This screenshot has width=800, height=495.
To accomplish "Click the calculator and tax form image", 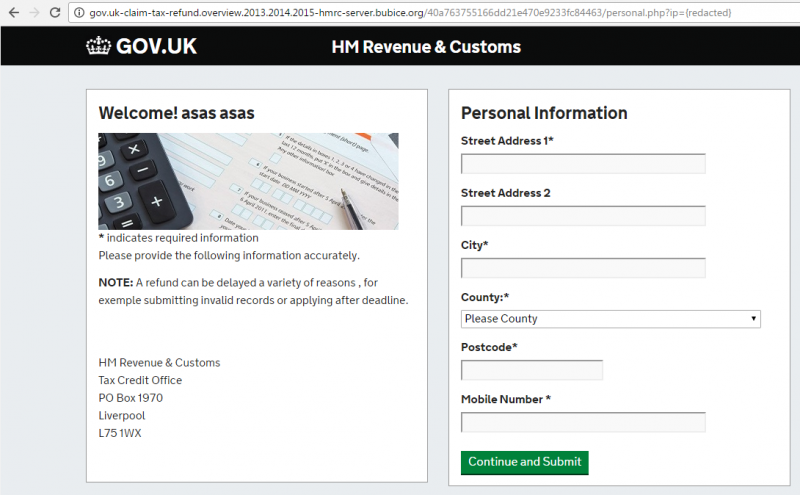I will pyautogui.click(x=248, y=181).
